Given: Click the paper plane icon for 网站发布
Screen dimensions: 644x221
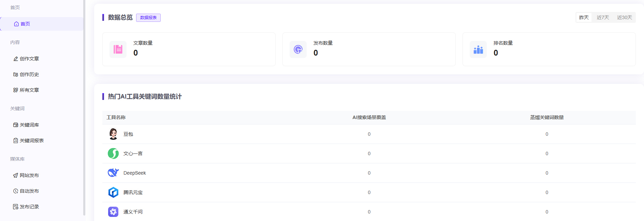Looking at the screenshot, I should click(16, 175).
